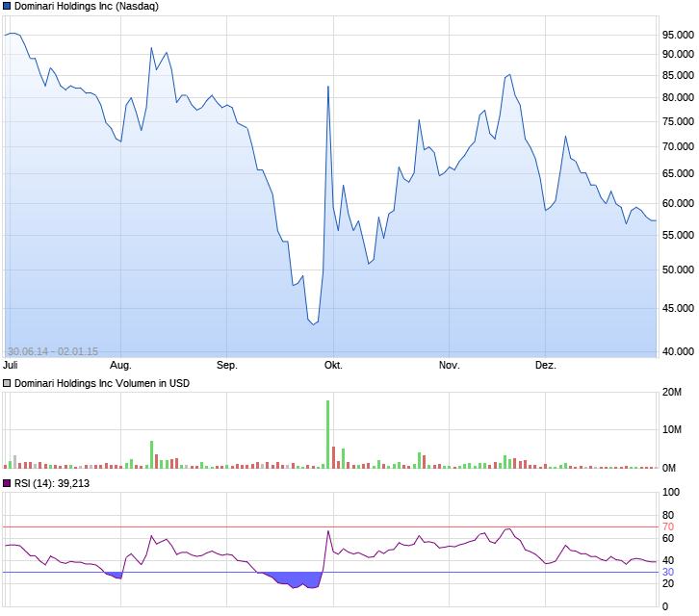Click the date range 30.06.14 - 02.01.15 text
This screenshot has width=699, height=616.
53,351
